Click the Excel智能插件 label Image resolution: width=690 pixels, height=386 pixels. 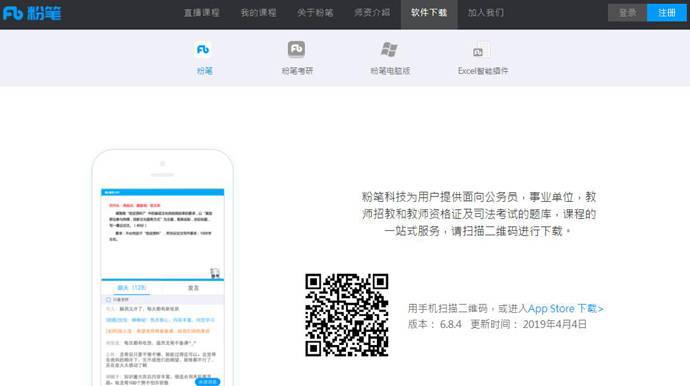click(x=483, y=71)
